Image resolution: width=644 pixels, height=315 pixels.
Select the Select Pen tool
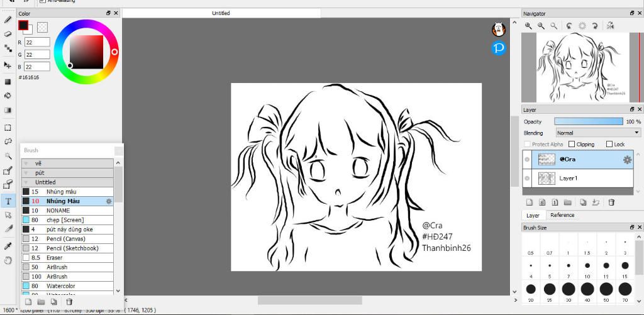click(8, 170)
